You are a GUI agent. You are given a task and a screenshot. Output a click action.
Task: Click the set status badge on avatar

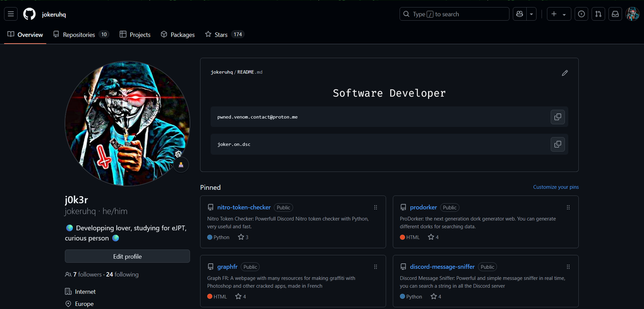coord(181,165)
